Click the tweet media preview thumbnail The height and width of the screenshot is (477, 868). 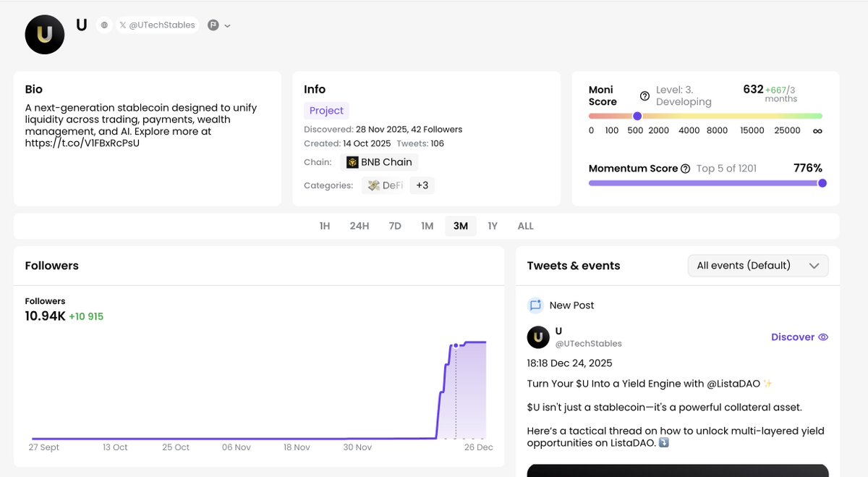(x=678, y=470)
